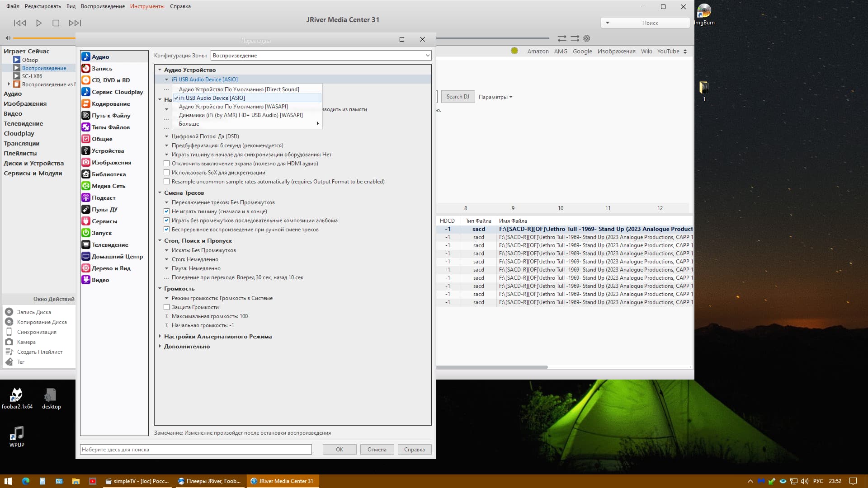Open the Библиотека settings section

pyautogui.click(x=108, y=174)
